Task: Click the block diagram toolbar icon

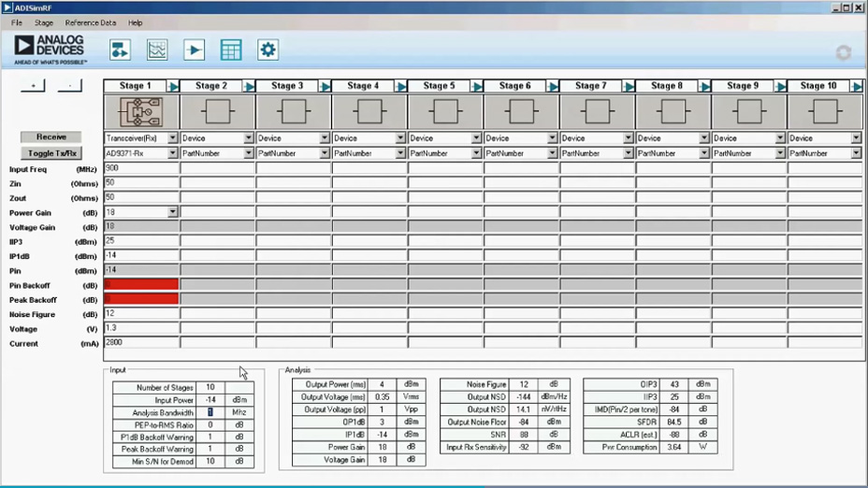Action: (120, 50)
